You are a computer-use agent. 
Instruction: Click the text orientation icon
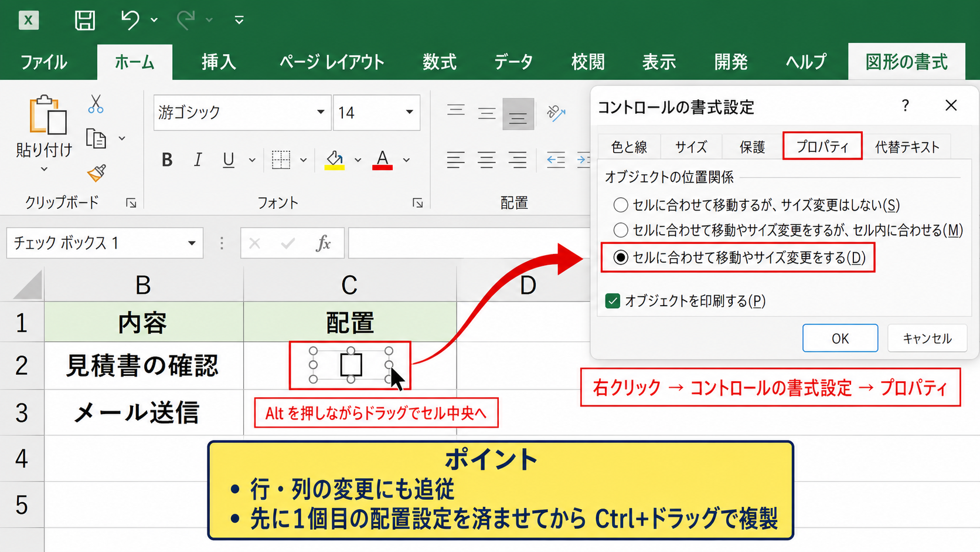pyautogui.click(x=556, y=113)
